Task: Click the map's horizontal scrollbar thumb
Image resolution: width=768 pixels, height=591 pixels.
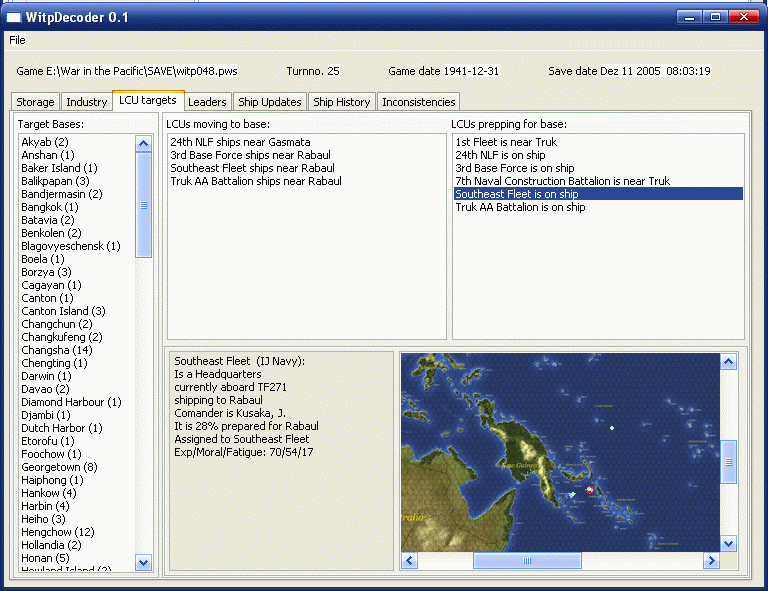Action: pos(527,561)
